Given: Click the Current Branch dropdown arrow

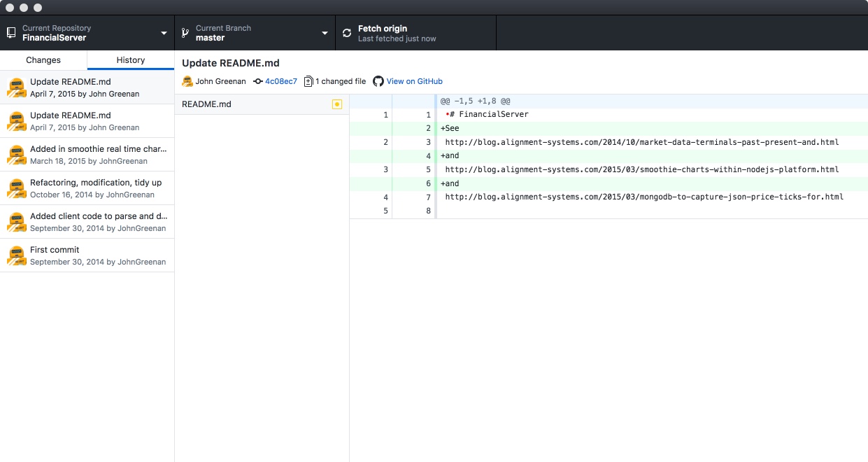Looking at the screenshot, I should pos(325,34).
